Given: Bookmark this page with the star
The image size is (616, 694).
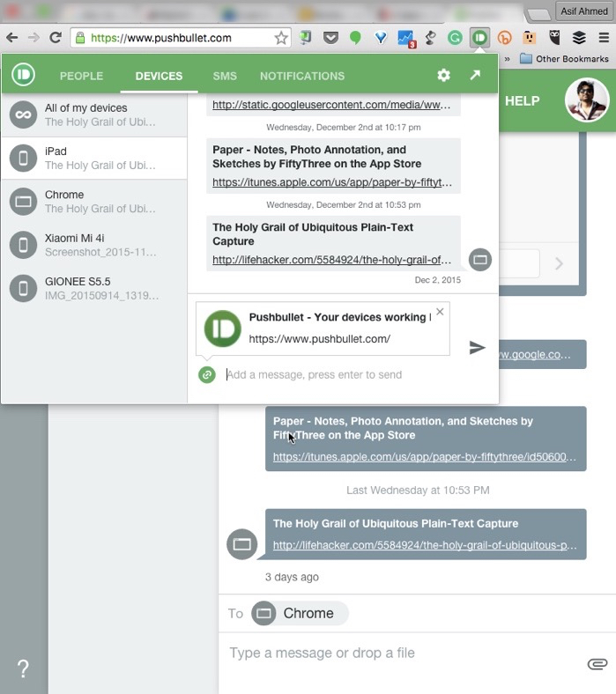Looking at the screenshot, I should click(281, 38).
